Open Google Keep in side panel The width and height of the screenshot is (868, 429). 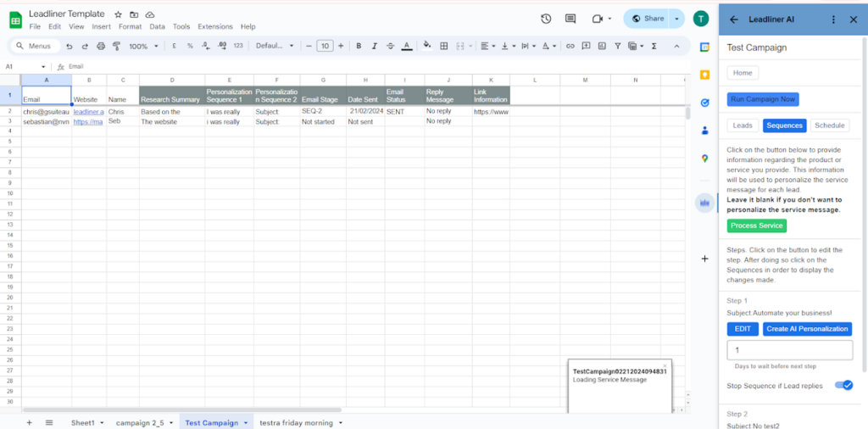click(x=704, y=75)
